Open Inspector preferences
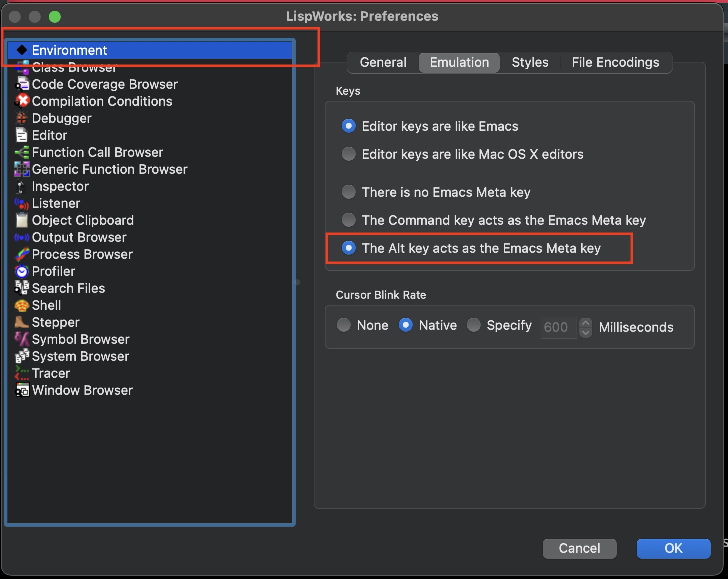The image size is (728, 579). click(150, 186)
